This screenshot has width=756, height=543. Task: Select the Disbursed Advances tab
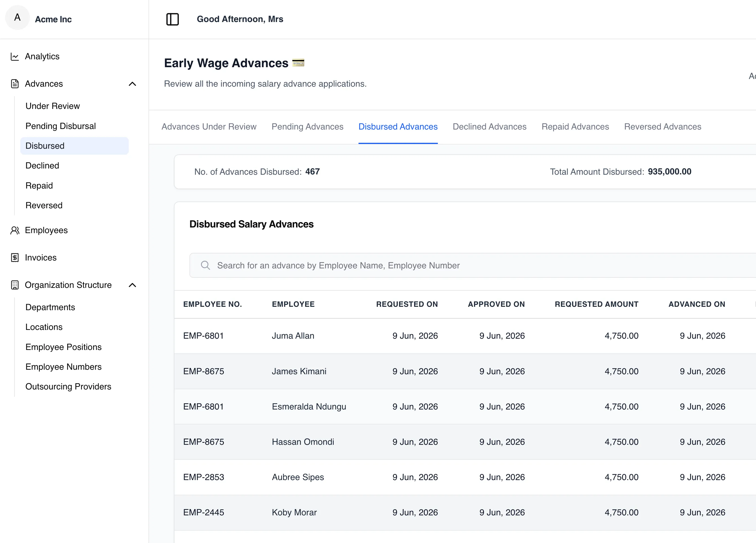click(x=398, y=127)
